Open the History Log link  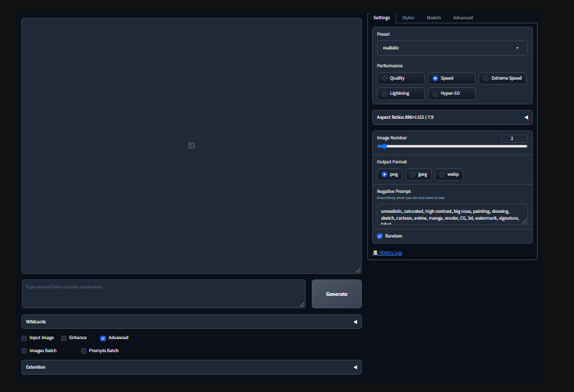[390, 253]
